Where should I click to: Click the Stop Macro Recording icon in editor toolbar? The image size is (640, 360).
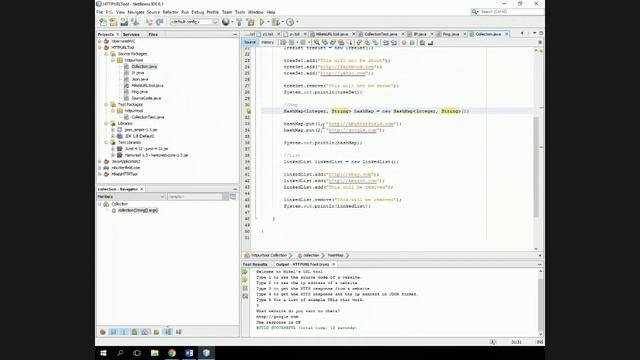412,42
